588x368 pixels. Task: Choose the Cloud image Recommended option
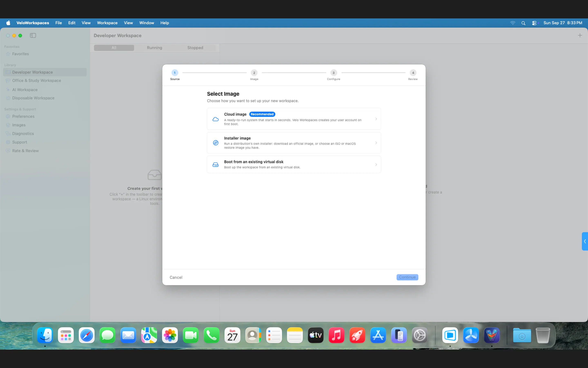point(294,119)
